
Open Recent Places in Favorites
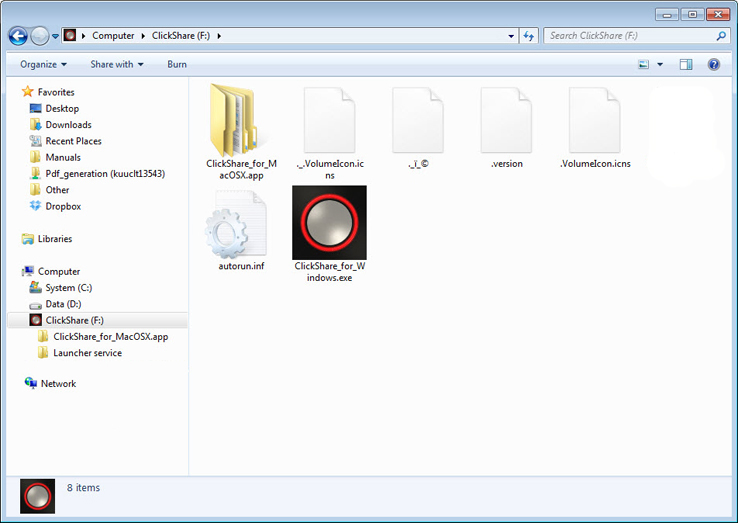point(73,141)
